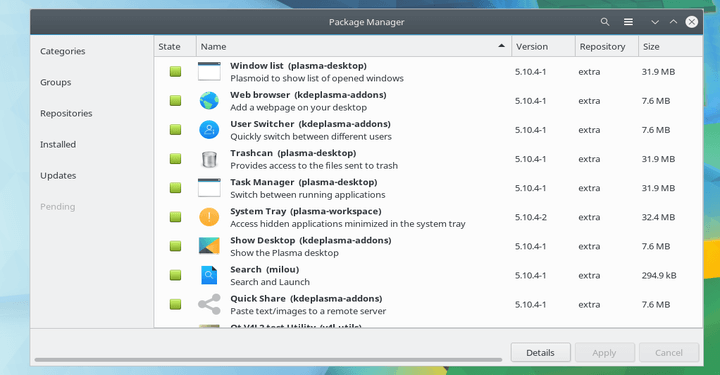The width and height of the screenshot is (720, 375).
Task: Sort by the Size column header
Action: point(670,46)
